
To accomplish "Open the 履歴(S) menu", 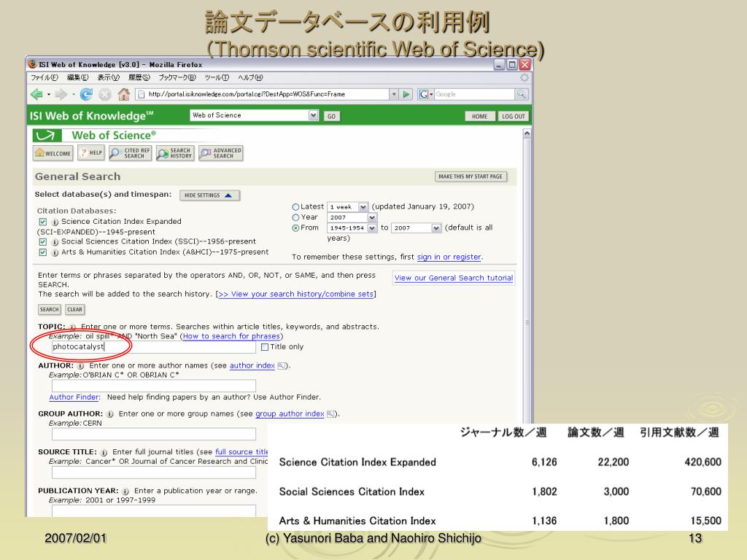I will point(139,77).
